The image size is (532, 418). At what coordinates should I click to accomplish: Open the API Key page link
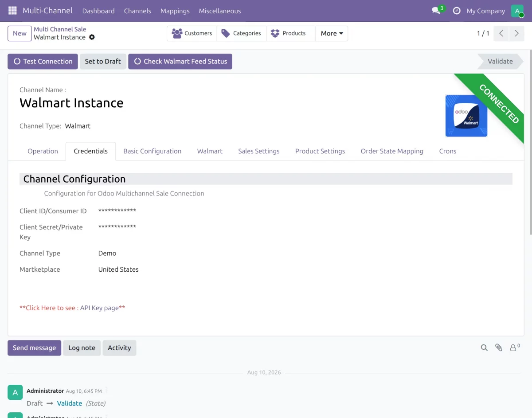pos(99,308)
